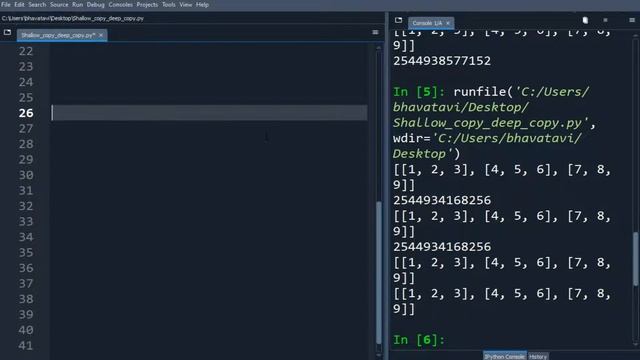The width and height of the screenshot is (640, 360).
Task: Click the editor vertical scrollbar thumb
Action: coord(379,272)
